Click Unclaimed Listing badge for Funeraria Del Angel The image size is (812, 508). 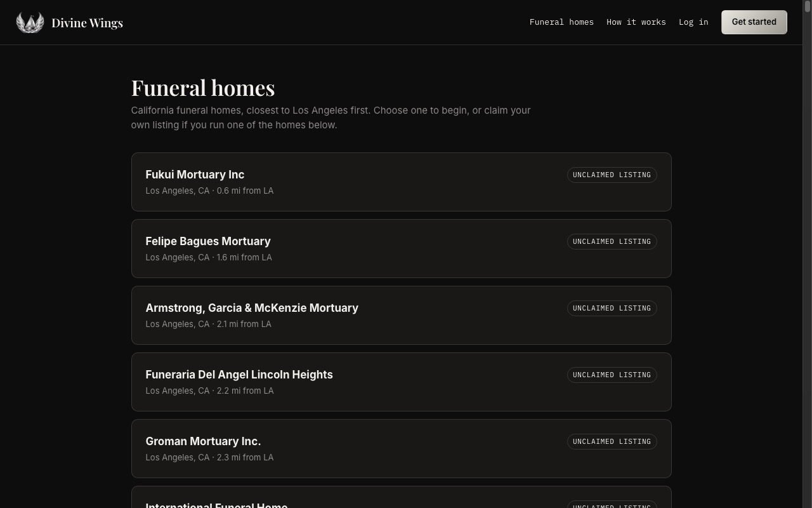pyautogui.click(x=612, y=375)
